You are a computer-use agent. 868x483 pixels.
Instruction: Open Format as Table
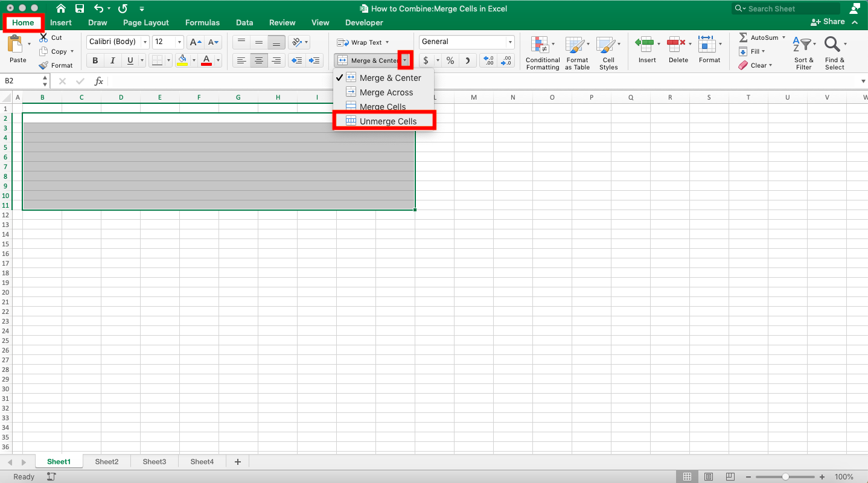[x=577, y=53]
